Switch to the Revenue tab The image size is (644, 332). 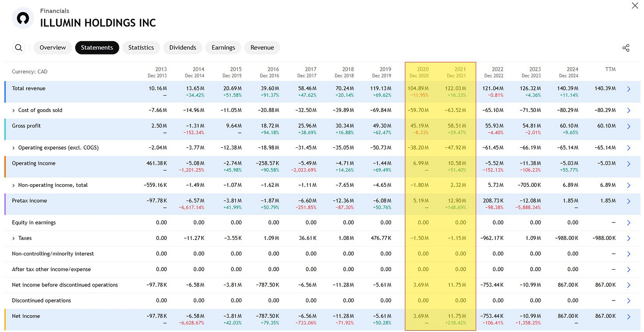(262, 48)
